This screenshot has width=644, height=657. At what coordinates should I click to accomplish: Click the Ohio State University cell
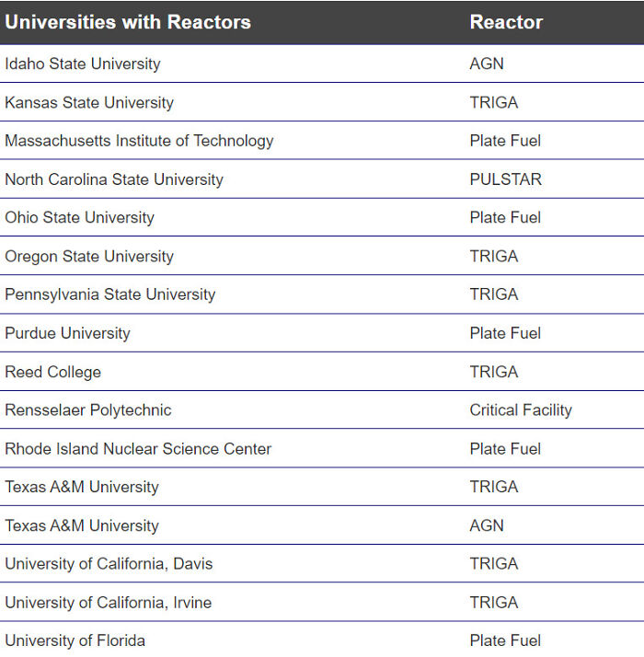point(79,217)
